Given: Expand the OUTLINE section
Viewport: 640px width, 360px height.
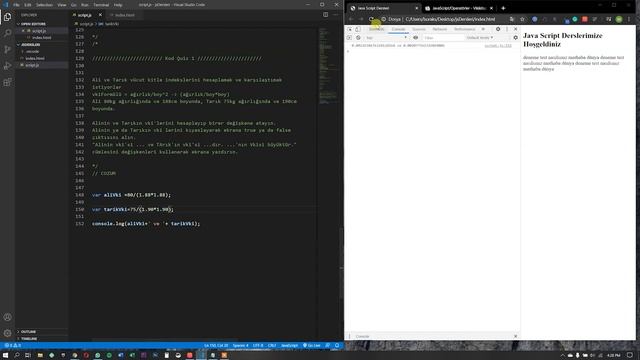Looking at the screenshot, I should click(x=28, y=332).
